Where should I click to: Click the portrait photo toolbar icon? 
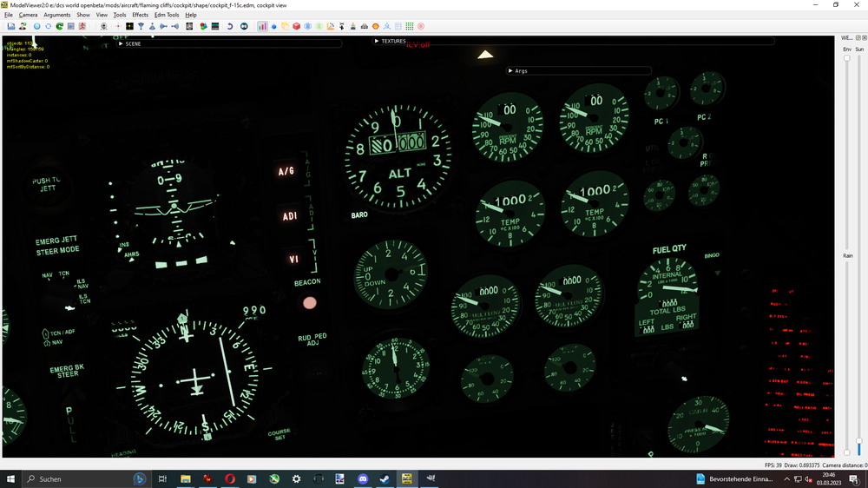tap(189, 26)
